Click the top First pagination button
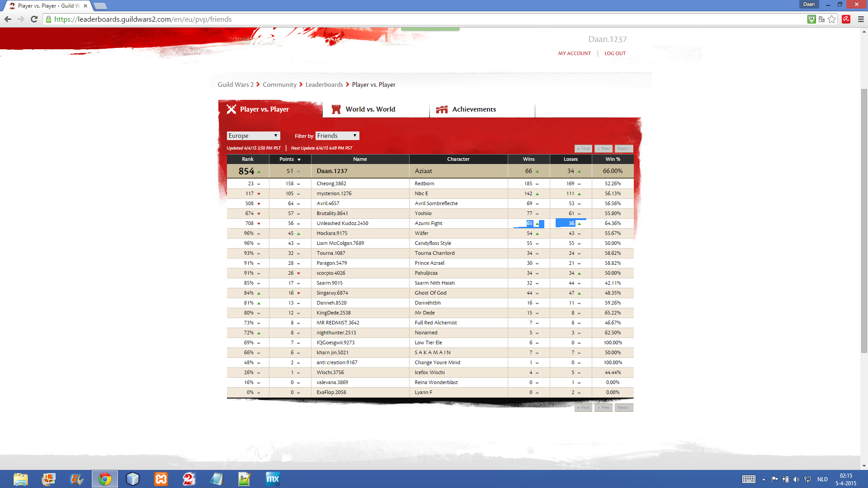This screenshot has height=488, width=868. (x=583, y=149)
